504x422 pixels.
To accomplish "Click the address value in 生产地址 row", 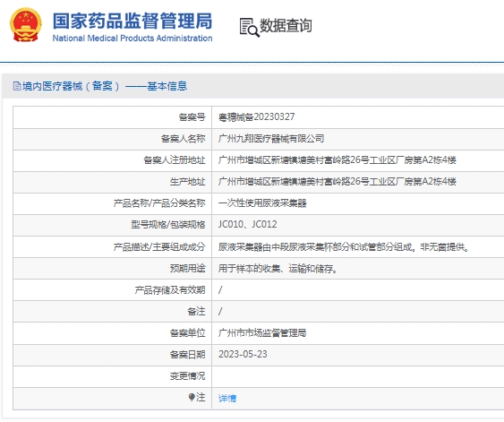I will [x=337, y=181].
